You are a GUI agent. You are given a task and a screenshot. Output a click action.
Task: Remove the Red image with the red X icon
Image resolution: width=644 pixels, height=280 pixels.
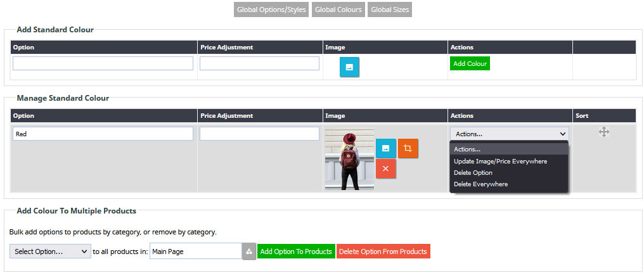(385, 169)
